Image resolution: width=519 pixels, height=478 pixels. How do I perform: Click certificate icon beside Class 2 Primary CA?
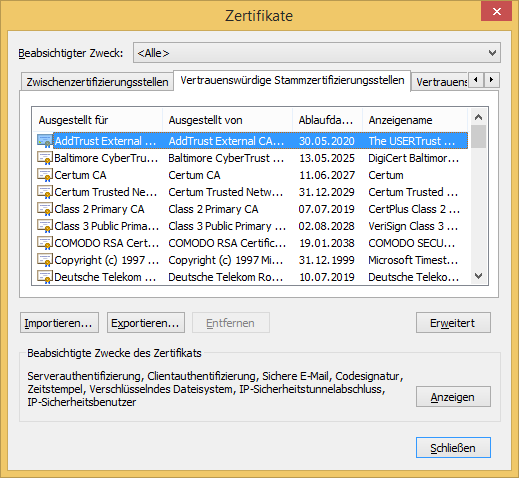click(x=45, y=209)
